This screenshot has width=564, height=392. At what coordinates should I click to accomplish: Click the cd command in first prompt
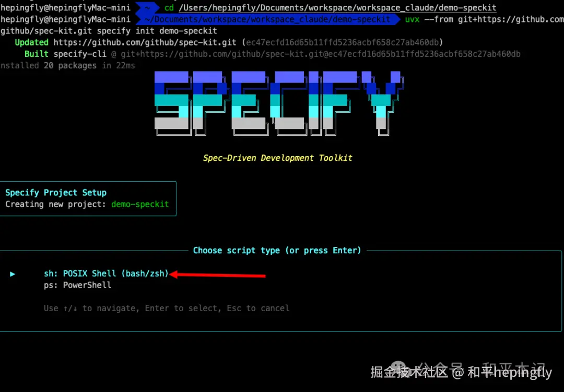(x=169, y=7)
